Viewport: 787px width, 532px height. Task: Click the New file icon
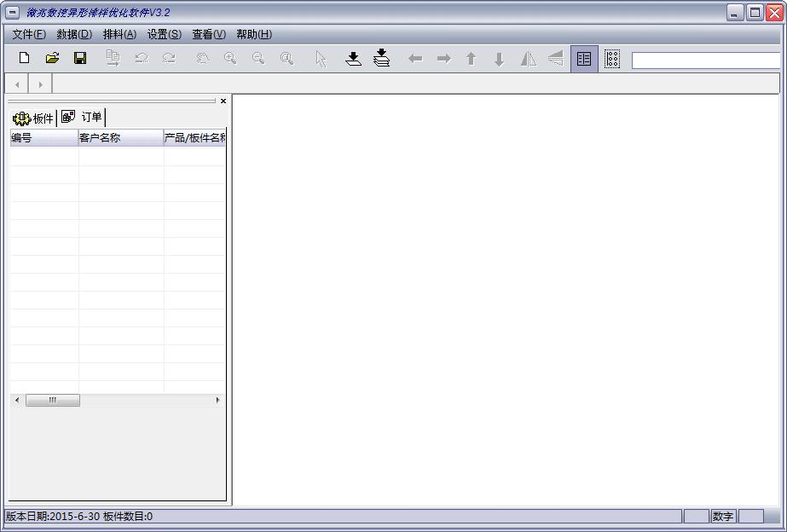(x=24, y=59)
